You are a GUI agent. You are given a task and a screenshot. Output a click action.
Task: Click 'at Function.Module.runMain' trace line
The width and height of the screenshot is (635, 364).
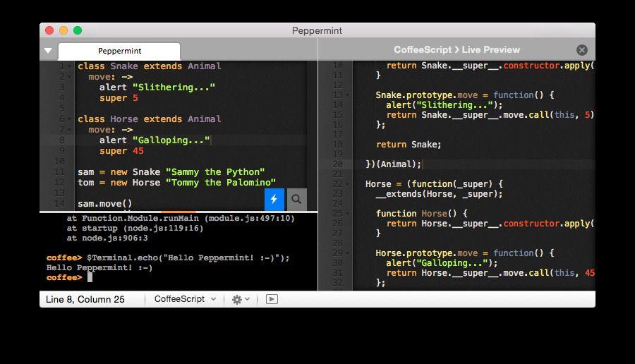click(181, 218)
